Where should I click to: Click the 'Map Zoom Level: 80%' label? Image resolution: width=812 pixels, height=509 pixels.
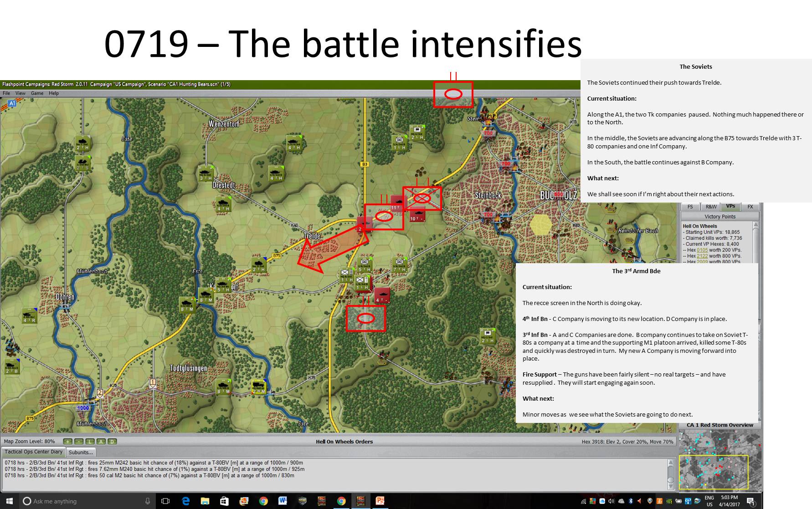tap(30, 442)
